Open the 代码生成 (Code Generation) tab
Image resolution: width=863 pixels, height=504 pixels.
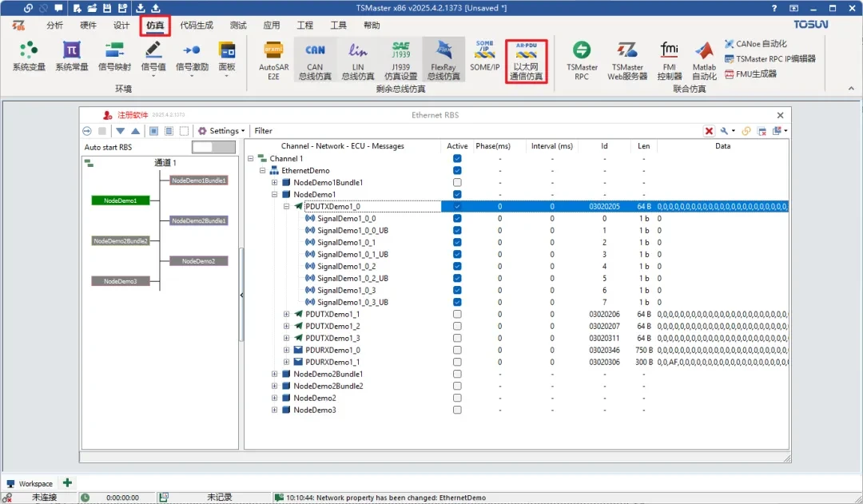click(x=197, y=26)
